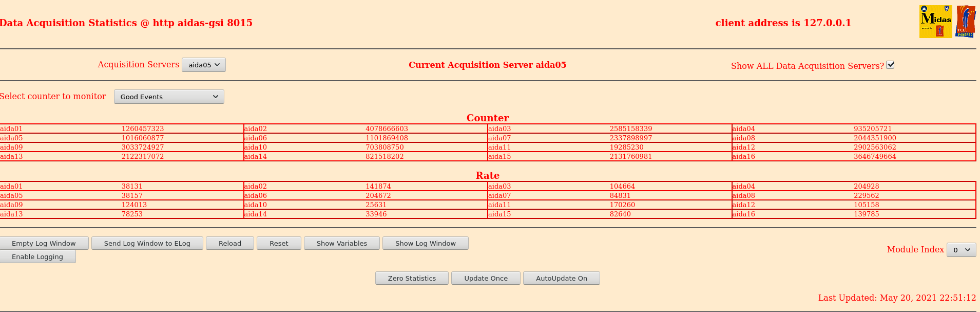
Task: Select counter value 935205721 for aida04
Action: pyautogui.click(x=873, y=129)
